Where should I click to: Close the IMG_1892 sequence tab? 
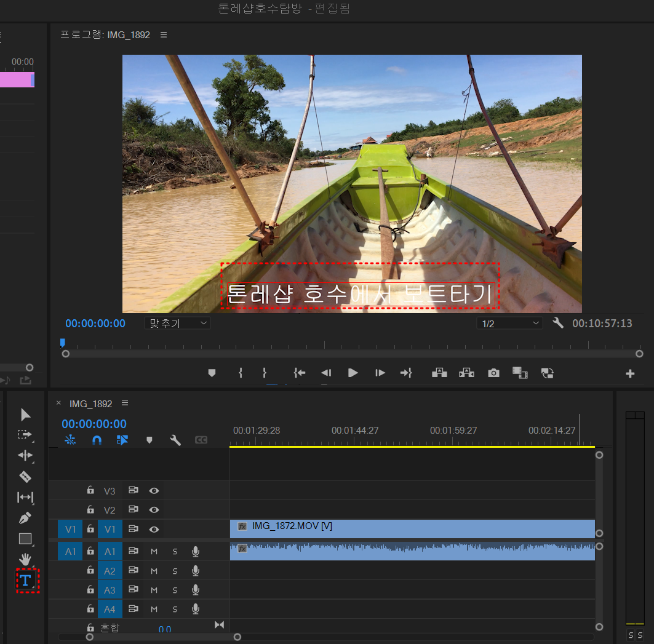(x=59, y=403)
